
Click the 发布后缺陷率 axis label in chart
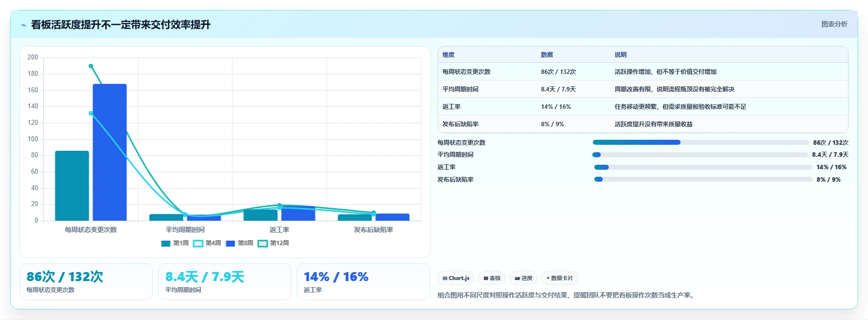(373, 230)
